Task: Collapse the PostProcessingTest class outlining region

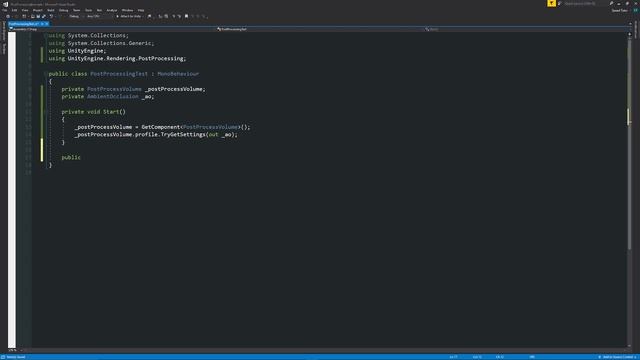Action: click(45, 74)
